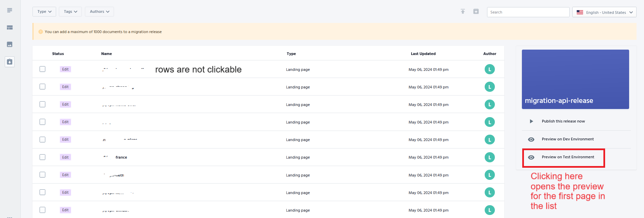Open the Tags filter dropdown
The height and width of the screenshot is (218, 644).
[x=70, y=11]
